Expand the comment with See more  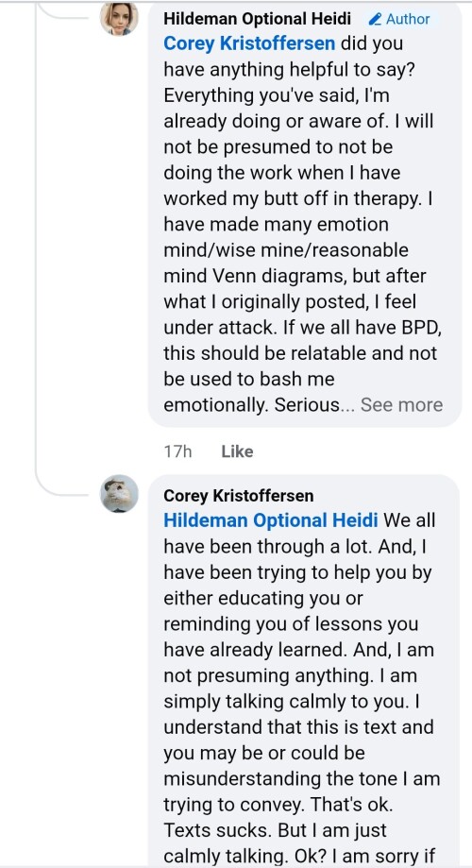pyautogui.click(x=402, y=404)
